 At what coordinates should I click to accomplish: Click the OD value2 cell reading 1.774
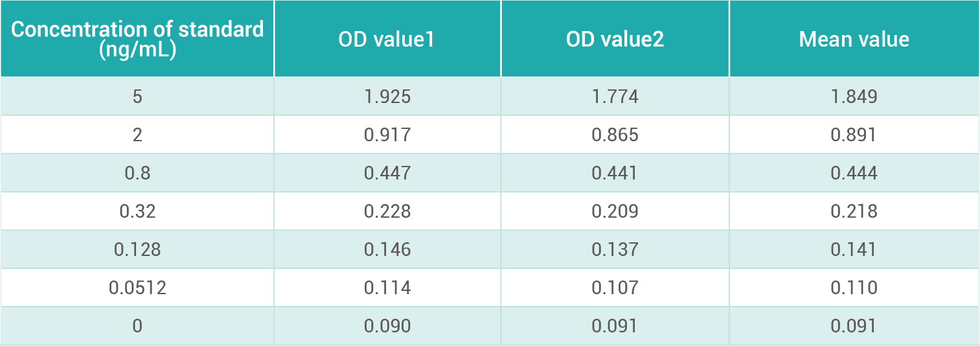pos(615,97)
